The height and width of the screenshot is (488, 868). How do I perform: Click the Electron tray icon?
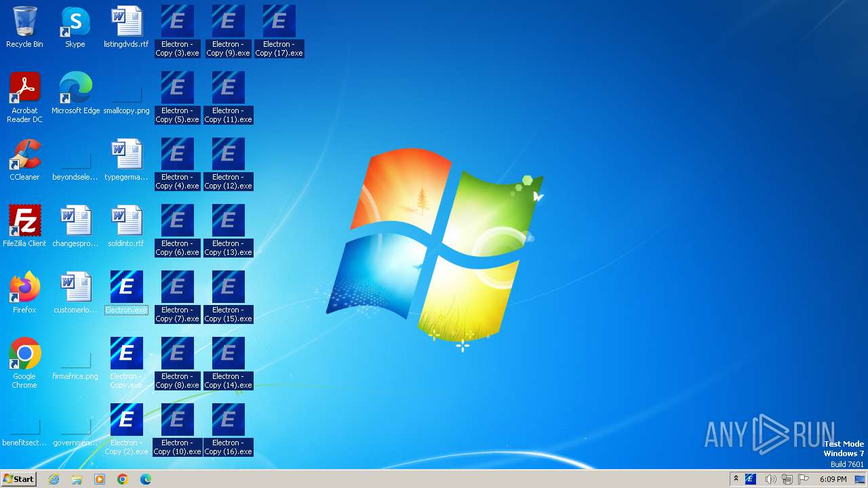click(x=751, y=479)
